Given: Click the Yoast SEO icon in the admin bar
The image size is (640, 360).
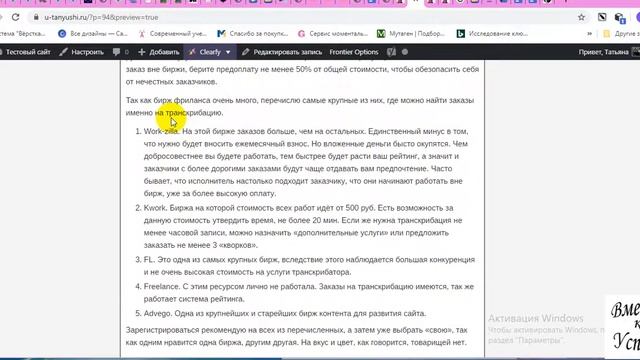Looking at the screenshot, I should (x=391, y=52).
